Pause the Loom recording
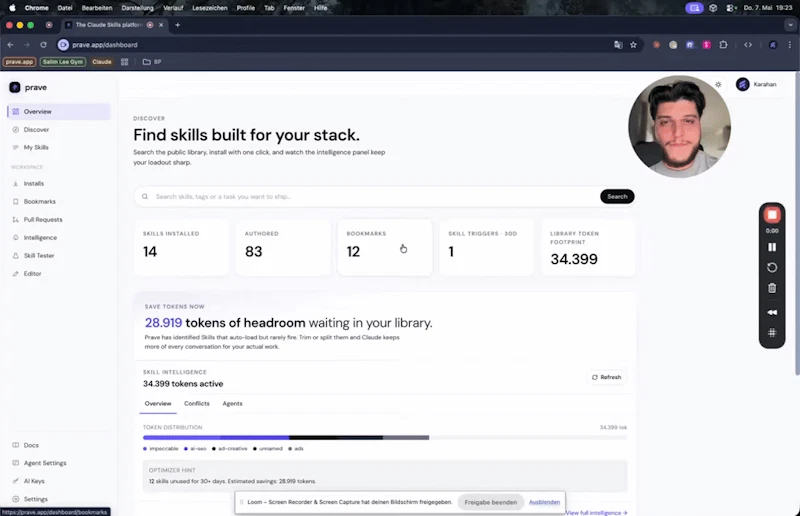 pos(772,247)
